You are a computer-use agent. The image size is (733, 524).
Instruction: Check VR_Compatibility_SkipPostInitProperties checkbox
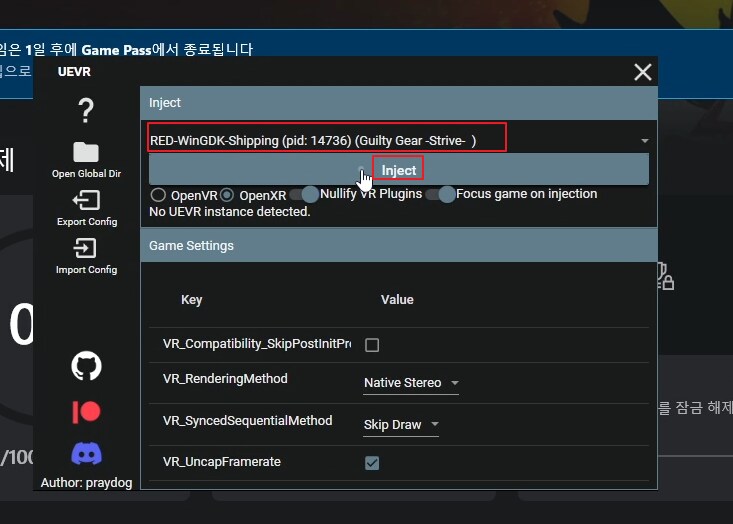click(x=372, y=345)
